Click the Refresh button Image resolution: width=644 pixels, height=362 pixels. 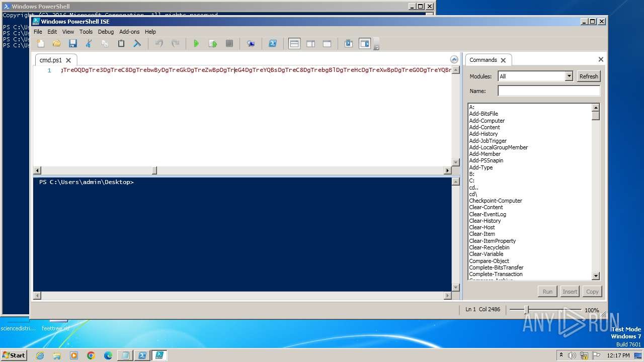point(589,76)
